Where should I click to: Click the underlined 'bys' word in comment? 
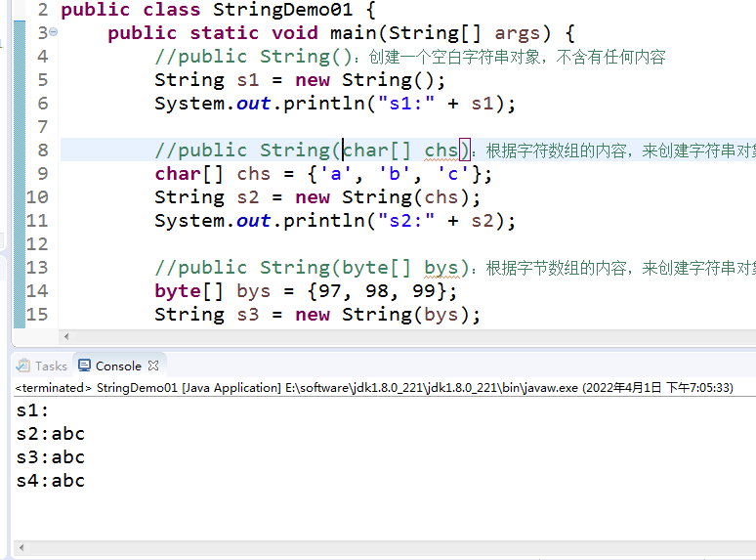point(441,267)
